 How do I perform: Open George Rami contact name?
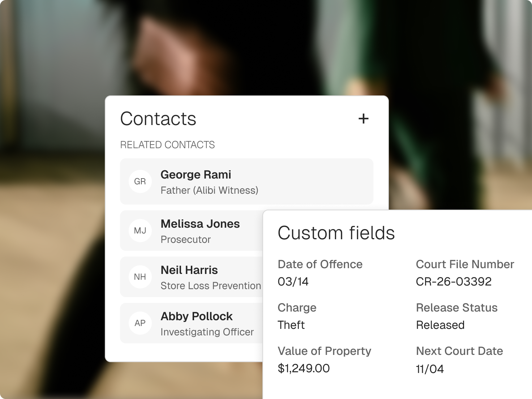(196, 175)
